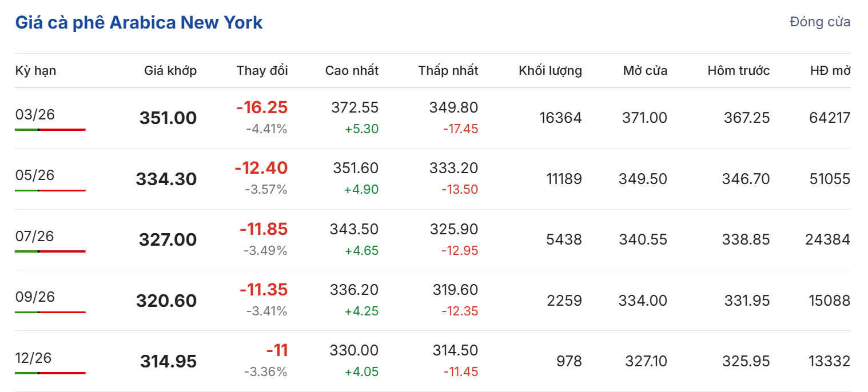Click the 'Cao nhất' column header
The height and width of the screenshot is (392, 868).
pos(352,71)
